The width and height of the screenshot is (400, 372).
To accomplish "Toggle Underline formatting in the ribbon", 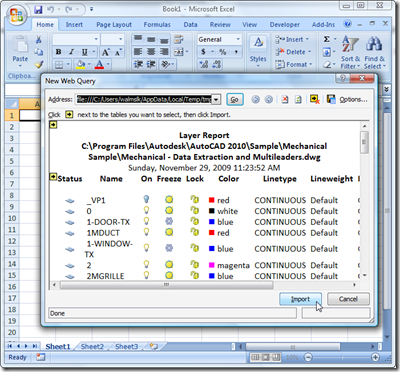I will (84, 52).
